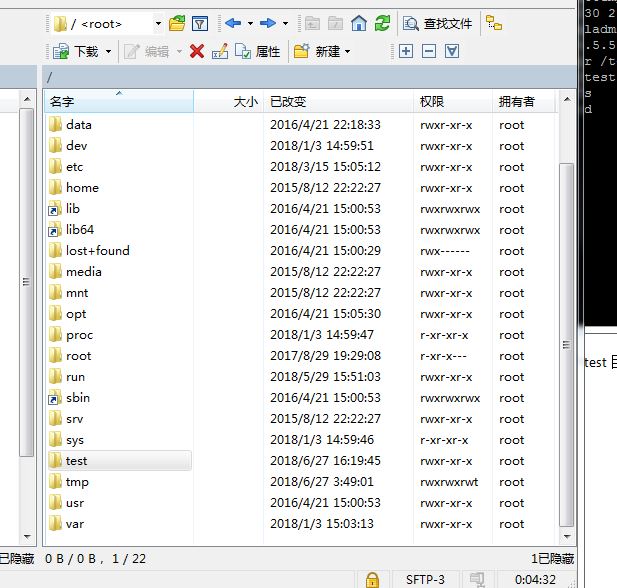
Task: Expand the 新建 new item dropdown
Action: (348, 51)
